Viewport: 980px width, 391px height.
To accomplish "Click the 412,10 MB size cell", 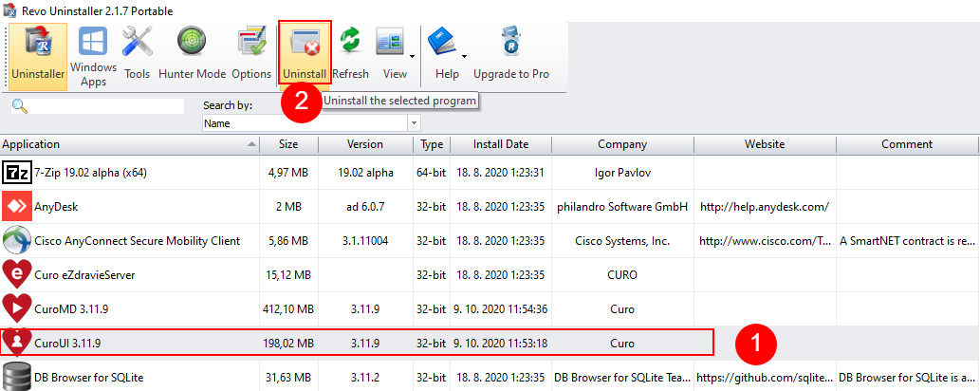I will coord(288,309).
